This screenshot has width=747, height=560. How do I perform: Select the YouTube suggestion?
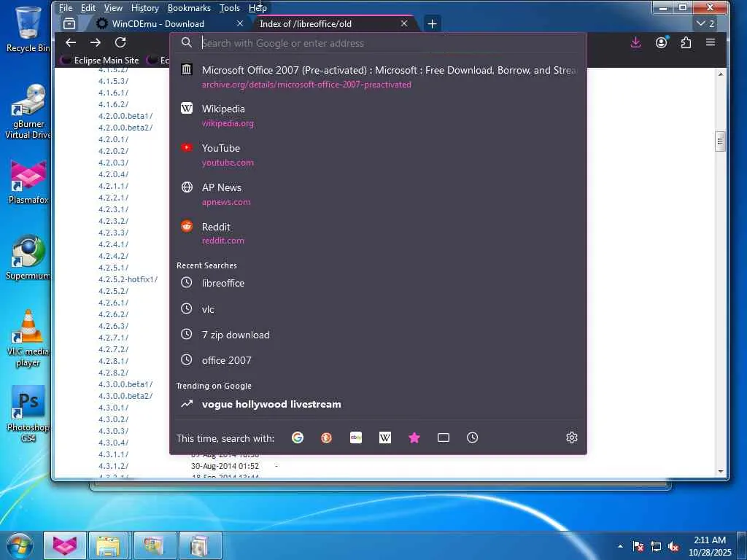click(x=379, y=155)
